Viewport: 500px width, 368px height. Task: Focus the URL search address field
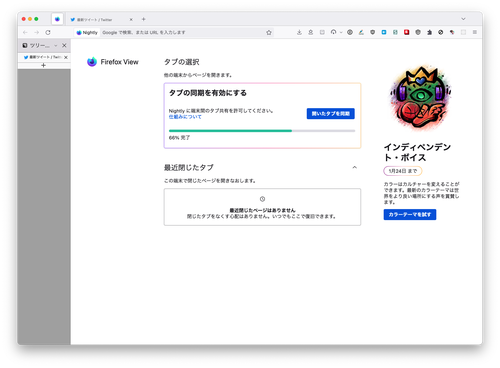[183, 32]
